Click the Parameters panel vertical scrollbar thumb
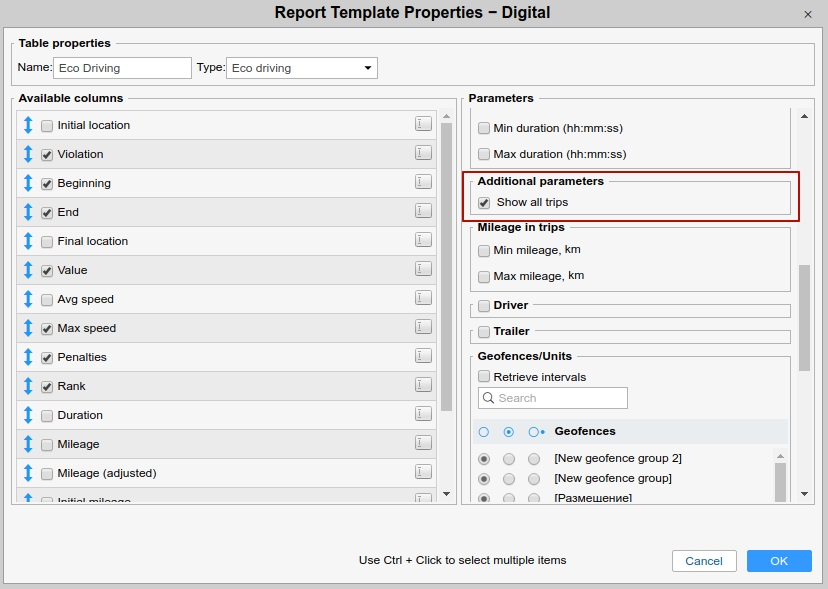Viewport: 828px width, 589px height. click(804, 318)
